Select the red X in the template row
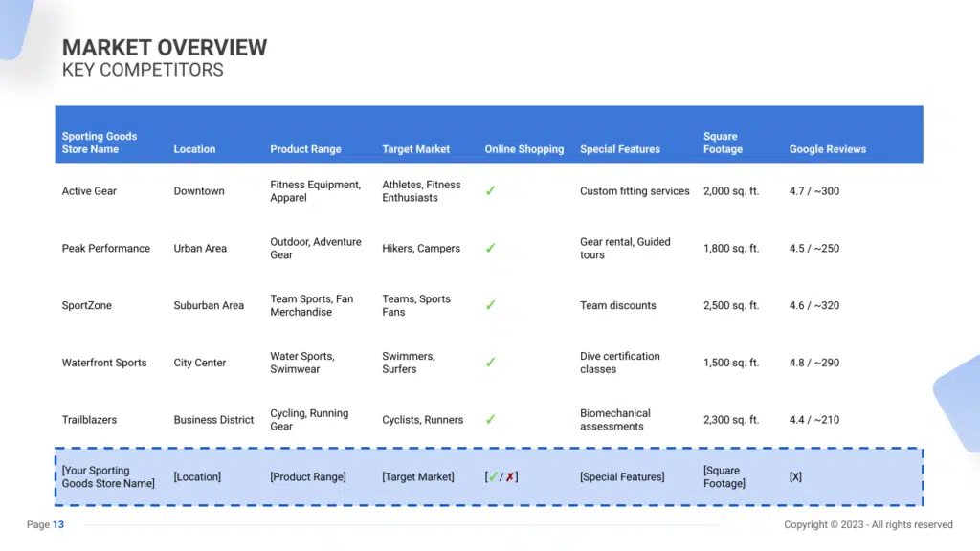The width and height of the screenshot is (980, 551). (x=509, y=476)
